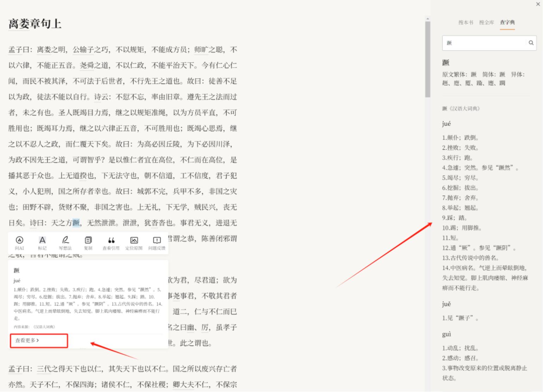
Task: Click definition '1.动乱；扰乱。' under guì
Action: [461, 348]
